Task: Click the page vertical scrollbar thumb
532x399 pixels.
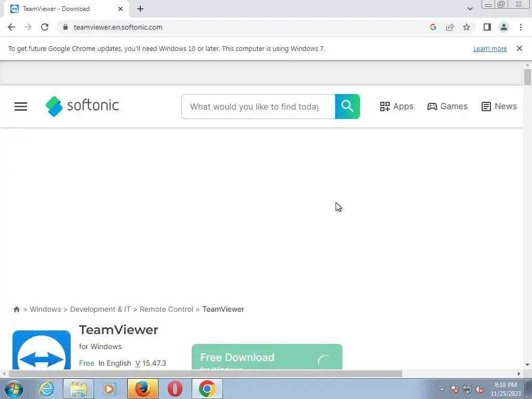Action: [x=527, y=77]
